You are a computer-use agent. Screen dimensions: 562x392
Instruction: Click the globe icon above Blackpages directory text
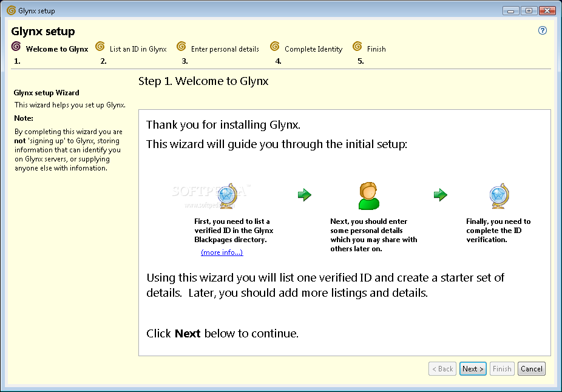pos(228,196)
